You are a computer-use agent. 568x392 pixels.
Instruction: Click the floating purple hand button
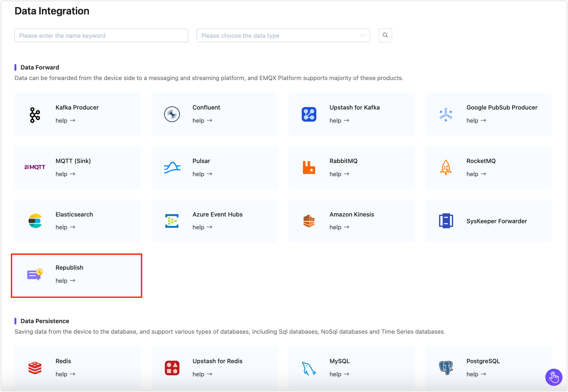point(554,377)
